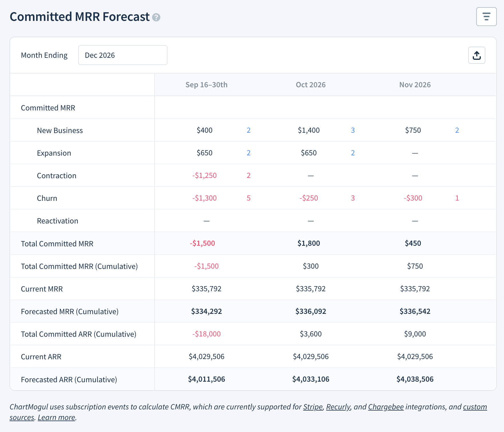Screen dimensions: 504x432
Task: Open the Stripe link
Action: point(313,407)
